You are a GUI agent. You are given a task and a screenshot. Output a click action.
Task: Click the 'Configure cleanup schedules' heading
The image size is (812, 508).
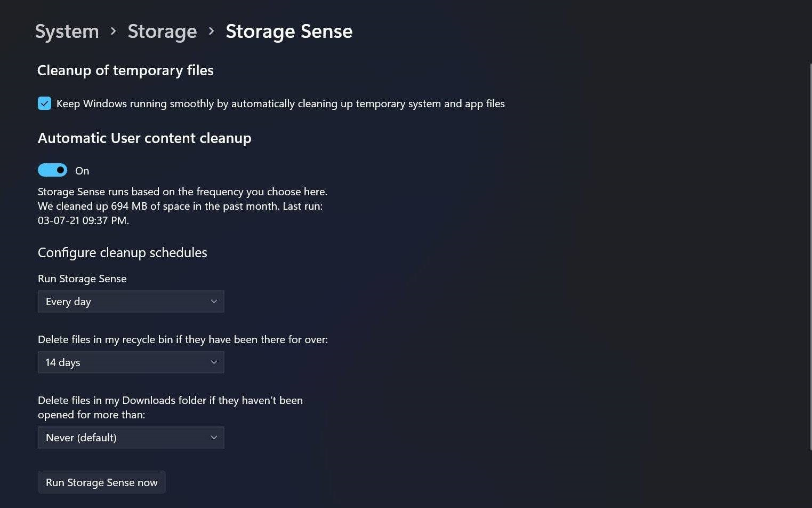click(122, 252)
